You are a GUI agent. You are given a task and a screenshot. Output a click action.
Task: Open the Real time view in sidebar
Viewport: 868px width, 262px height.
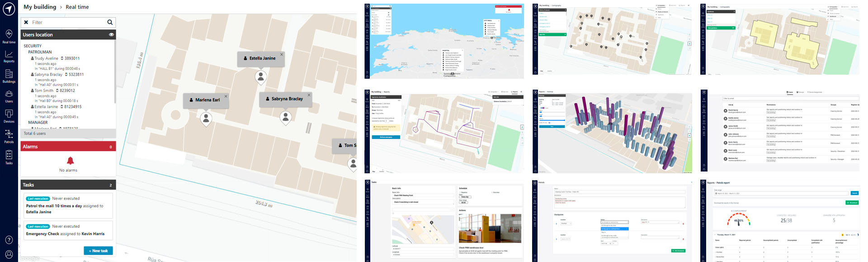tap(9, 36)
